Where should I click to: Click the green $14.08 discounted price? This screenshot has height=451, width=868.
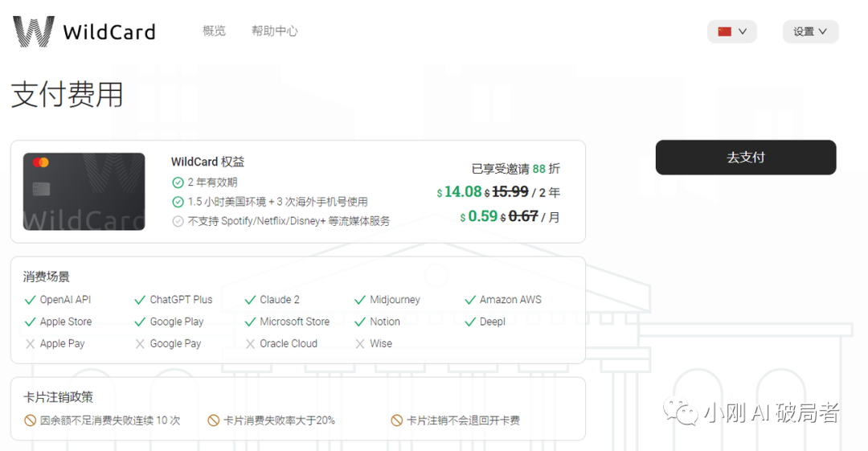462,191
